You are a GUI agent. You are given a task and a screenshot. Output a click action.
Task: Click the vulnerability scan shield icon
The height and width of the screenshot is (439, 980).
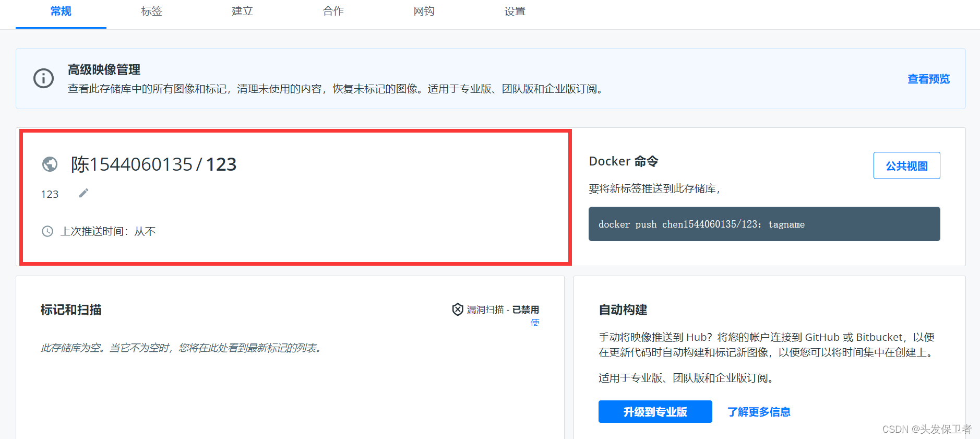(x=458, y=310)
